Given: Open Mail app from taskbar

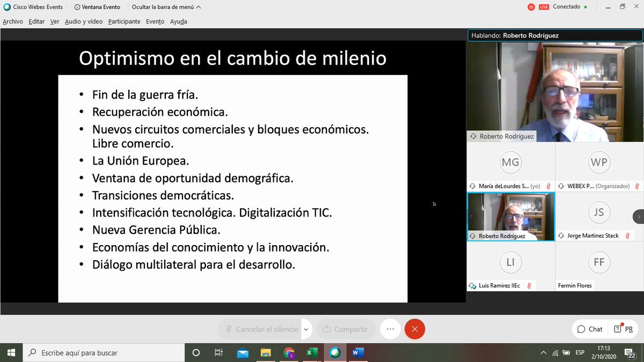Looking at the screenshot, I should point(243,352).
